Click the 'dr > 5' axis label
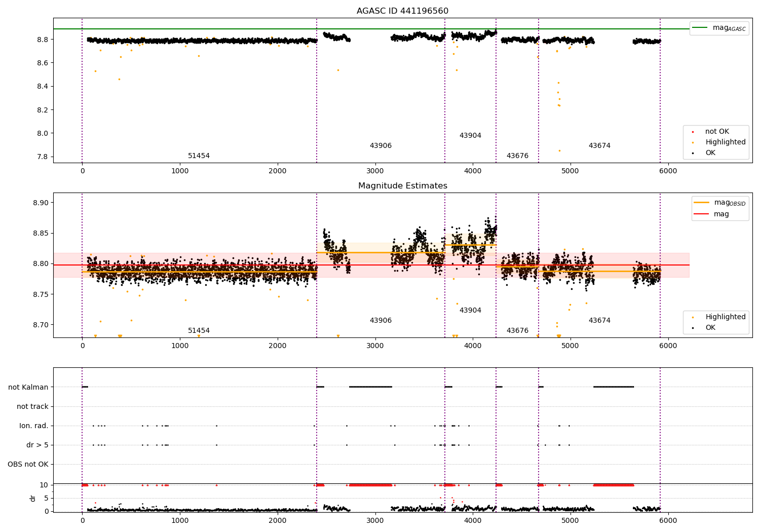The image size is (760, 532). tap(37, 445)
